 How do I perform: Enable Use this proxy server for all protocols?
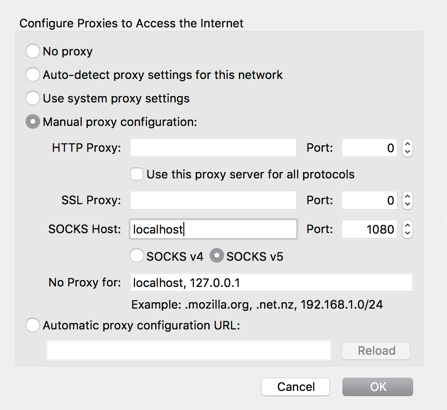coord(137,174)
